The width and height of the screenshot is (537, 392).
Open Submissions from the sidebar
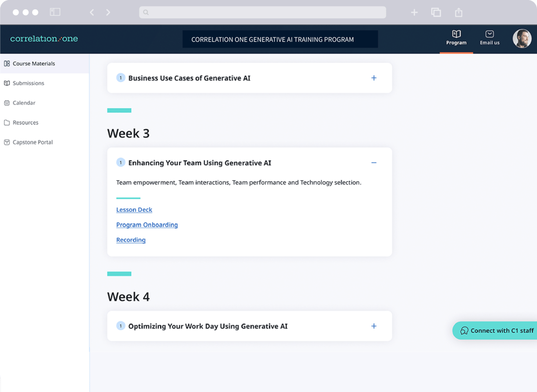click(28, 83)
